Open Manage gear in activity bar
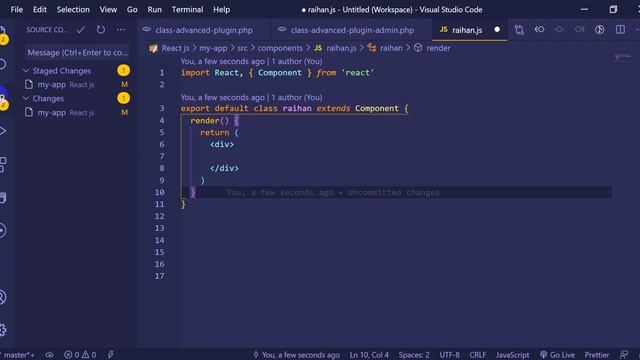 tap(2, 330)
